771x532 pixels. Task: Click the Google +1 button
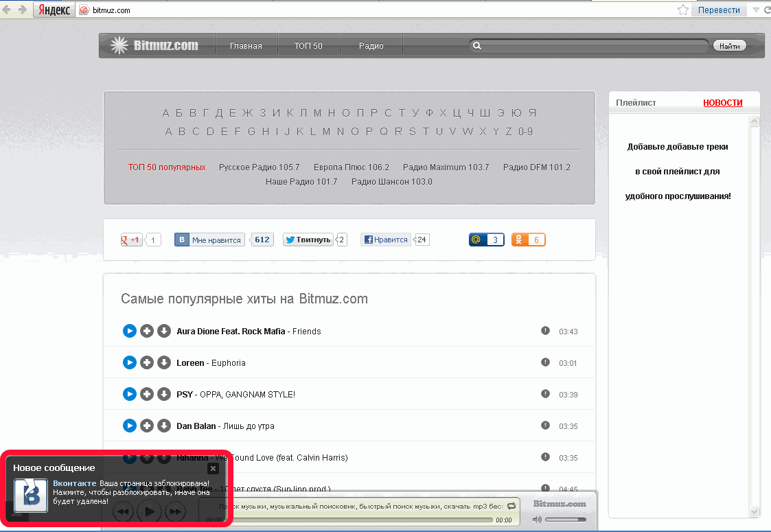click(131, 240)
